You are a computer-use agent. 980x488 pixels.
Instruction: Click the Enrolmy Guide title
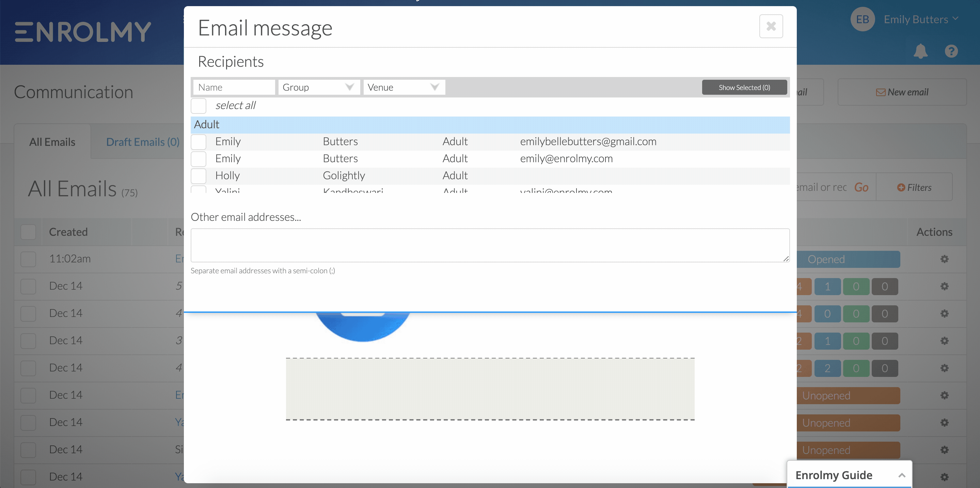(x=834, y=475)
